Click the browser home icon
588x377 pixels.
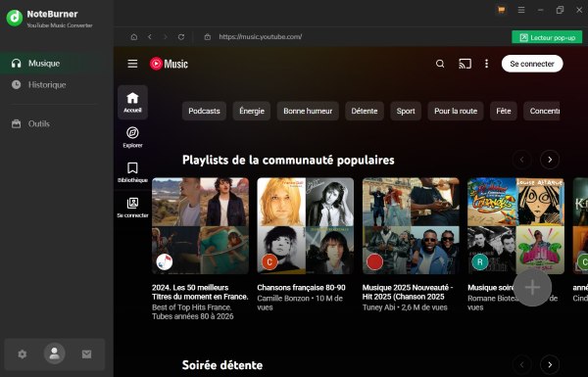pos(134,37)
